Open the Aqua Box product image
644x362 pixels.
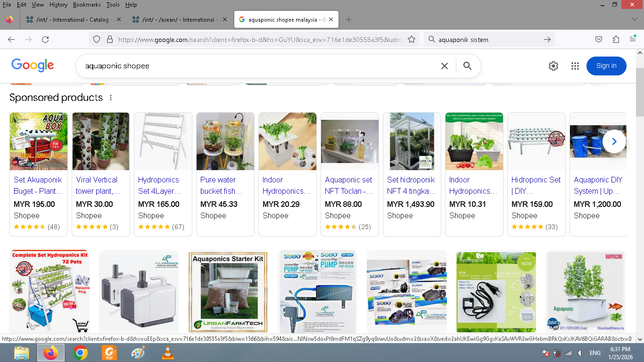[x=39, y=141]
